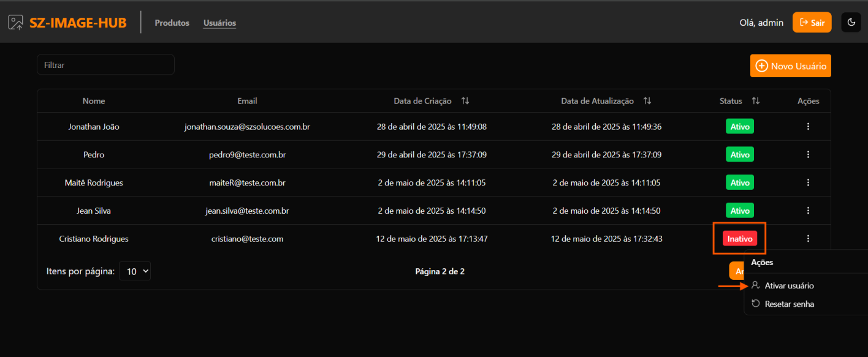Sort by Data de Atualização column
The height and width of the screenshot is (357, 868).
point(647,101)
